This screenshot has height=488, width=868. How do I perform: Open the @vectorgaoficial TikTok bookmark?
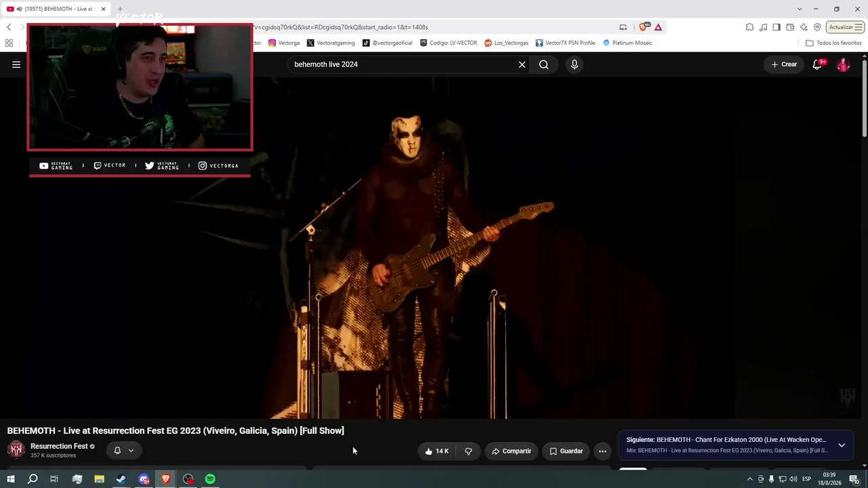pyautogui.click(x=387, y=43)
